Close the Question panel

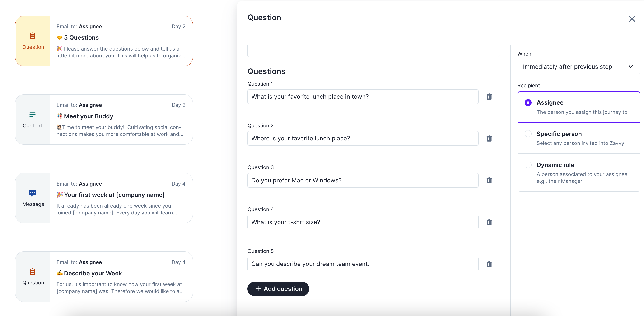632,19
